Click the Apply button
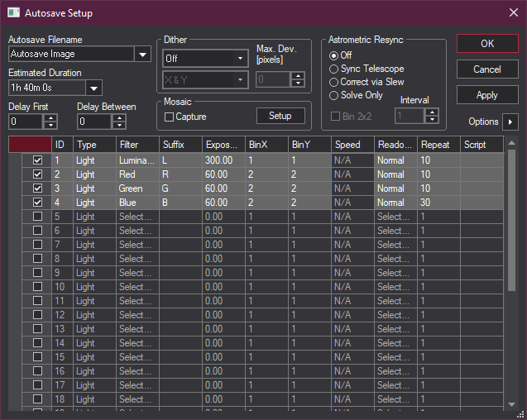The image size is (527, 420). 486,95
